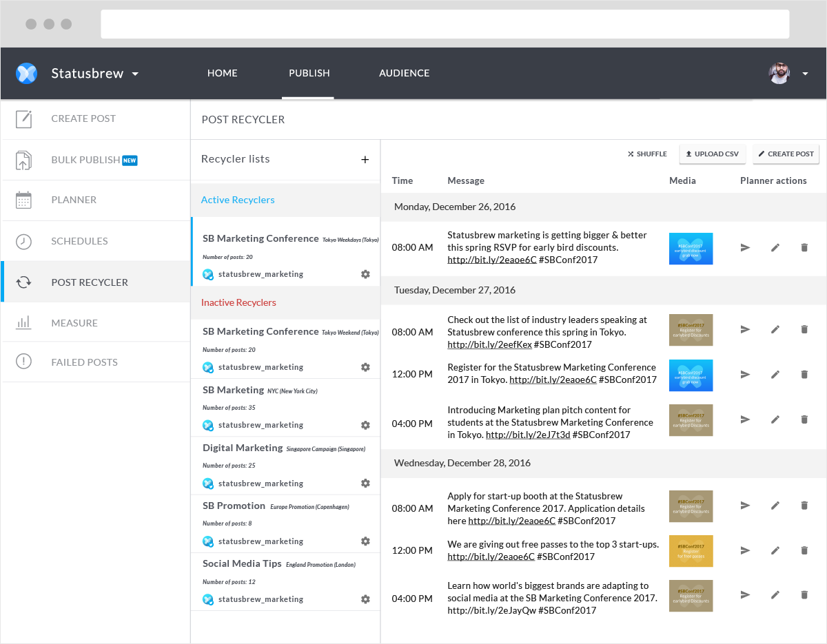The height and width of the screenshot is (644, 827).
Task: Select the Social Media Tips recycler list
Action: [285, 581]
